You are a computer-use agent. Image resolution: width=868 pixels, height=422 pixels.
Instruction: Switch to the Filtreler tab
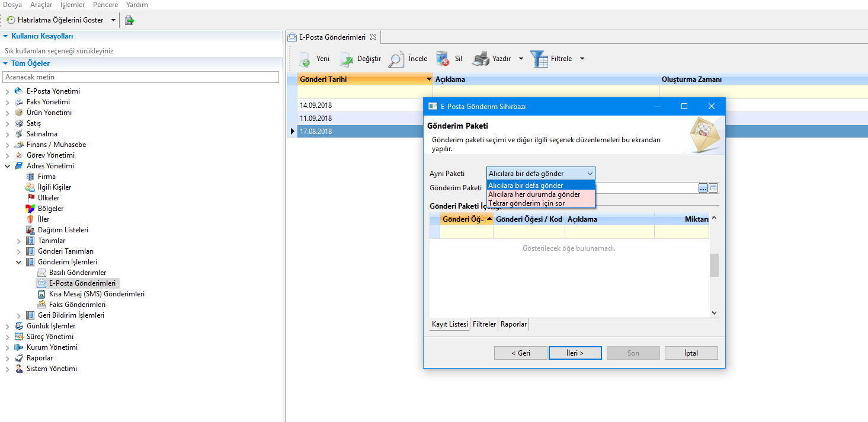[484, 324]
